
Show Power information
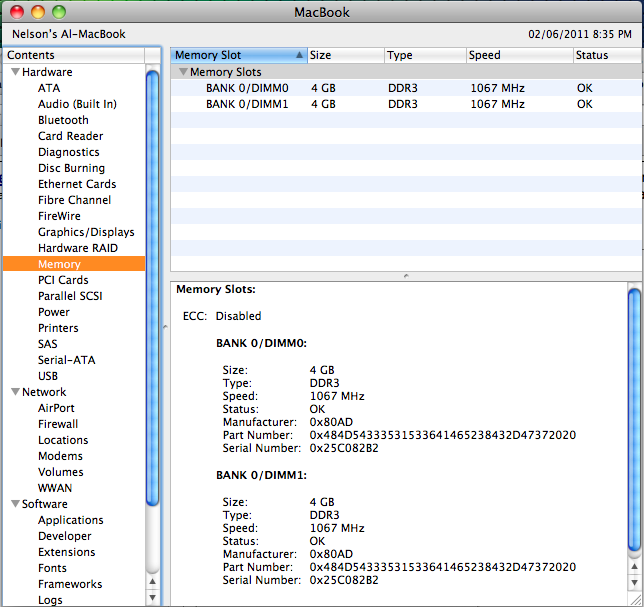pyautogui.click(x=54, y=312)
